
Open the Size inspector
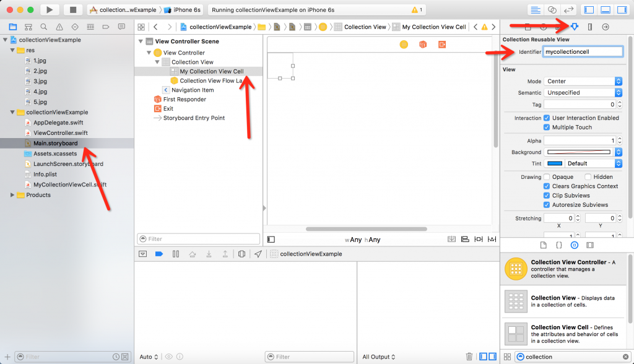tap(591, 27)
